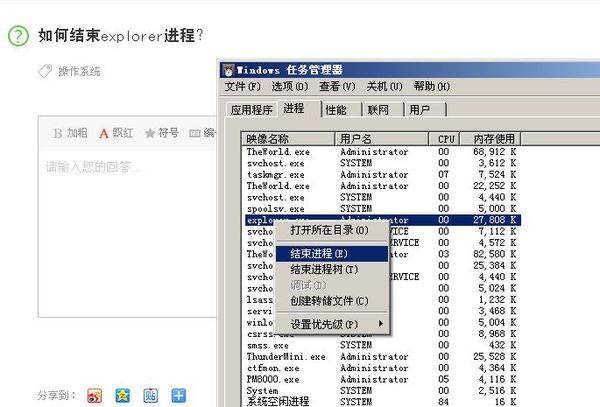Open the 文件(F) menu
This screenshot has height=407, width=600.
click(x=242, y=86)
